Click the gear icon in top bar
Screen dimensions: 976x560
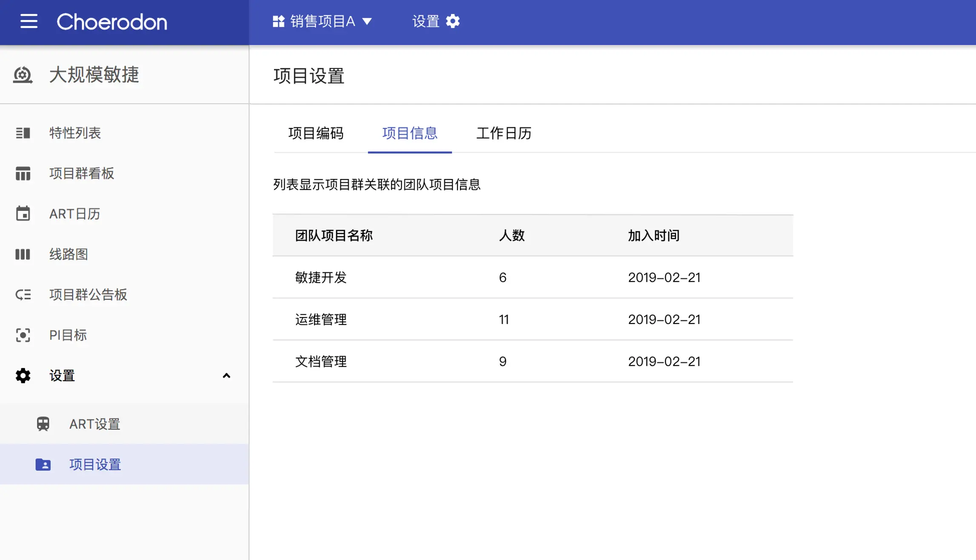(x=453, y=21)
